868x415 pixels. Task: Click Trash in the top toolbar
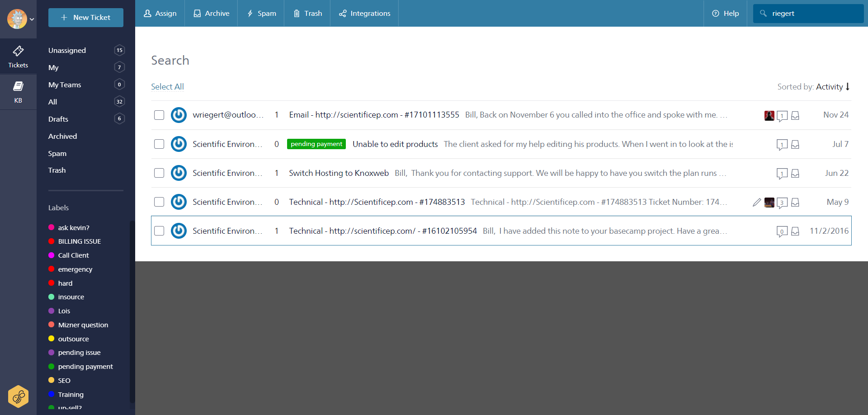point(307,14)
